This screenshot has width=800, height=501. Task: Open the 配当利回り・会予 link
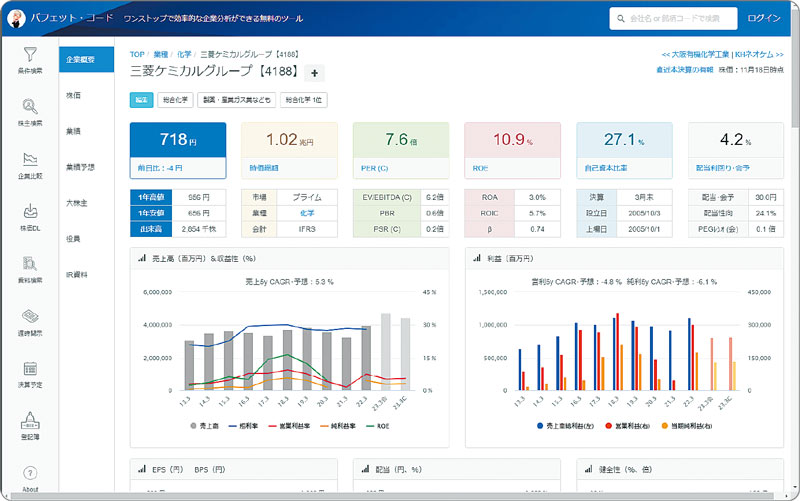click(x=723, y=168)
